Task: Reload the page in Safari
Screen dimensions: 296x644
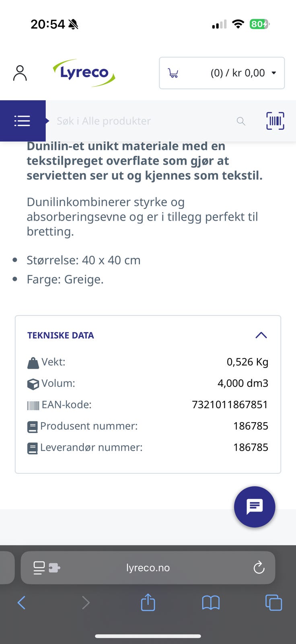Action: 259,568
